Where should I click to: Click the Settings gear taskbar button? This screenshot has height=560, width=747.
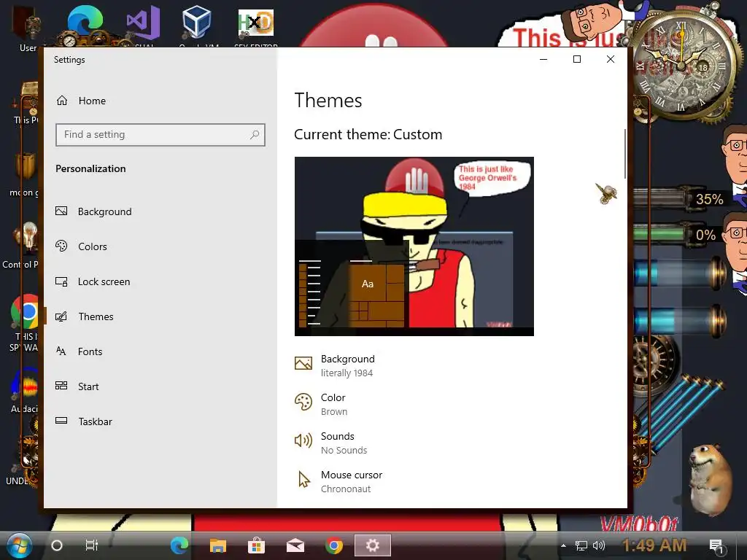[373, 545]
